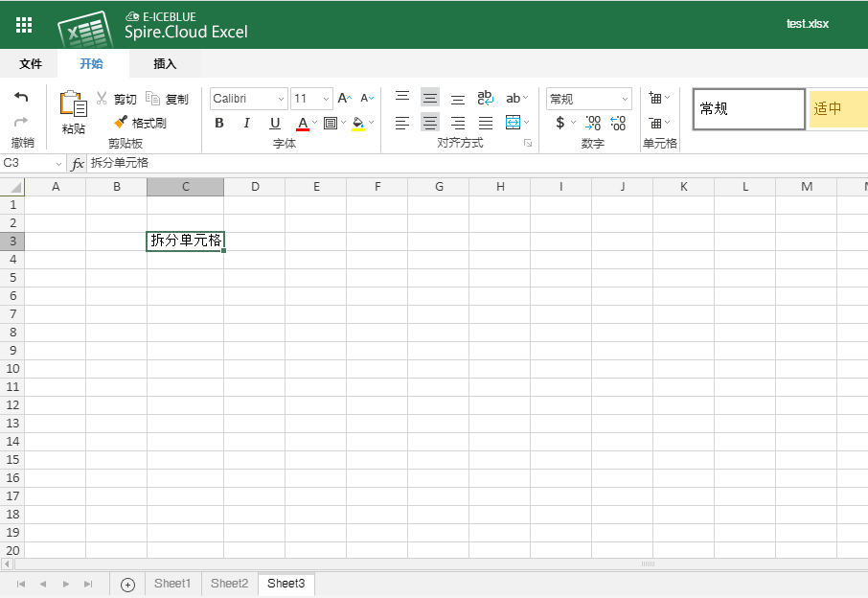Click the wrap text icon
This screenshot has width=868, height=598.
[x=485, y=96]
